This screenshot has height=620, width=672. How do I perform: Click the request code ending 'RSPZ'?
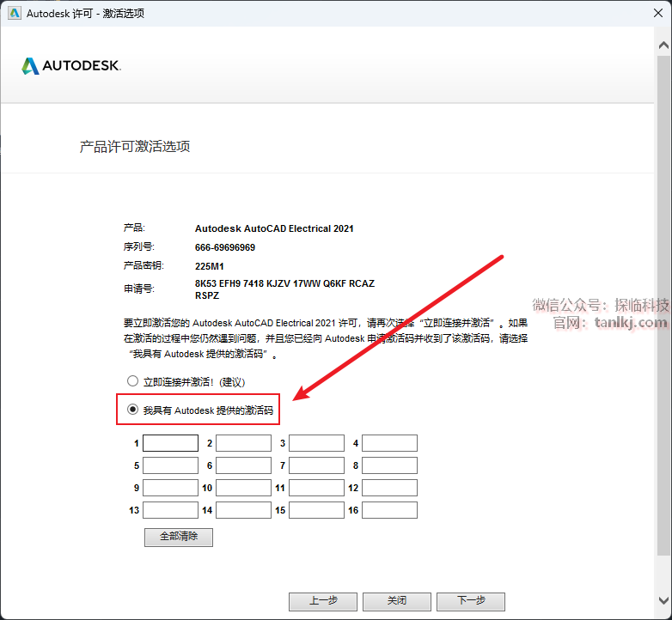(207, 295)
